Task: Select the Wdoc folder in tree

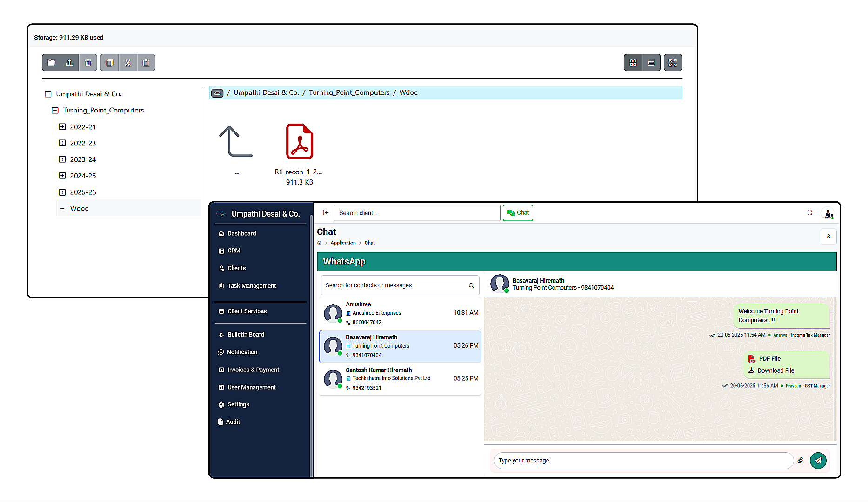Action: (128, 208)
